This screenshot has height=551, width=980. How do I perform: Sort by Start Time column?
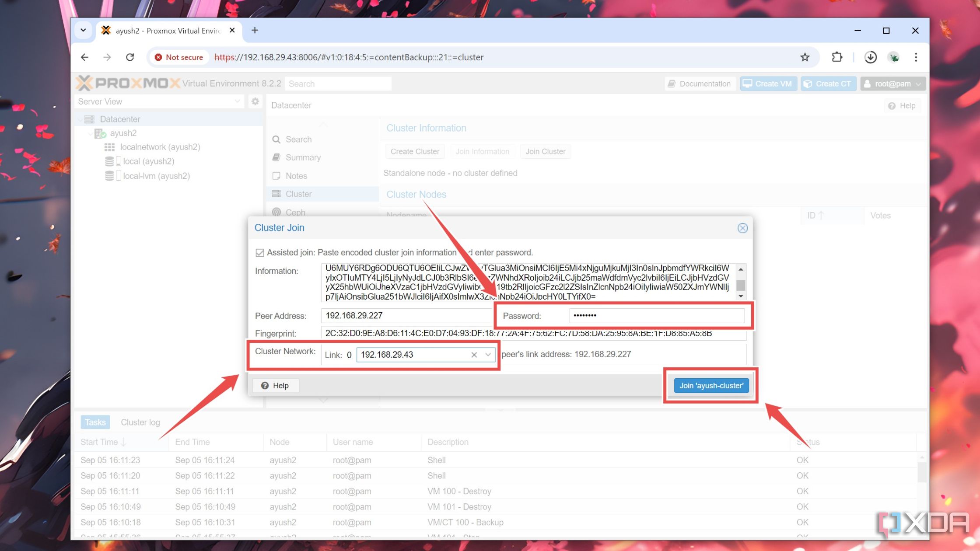coord(122,442)
